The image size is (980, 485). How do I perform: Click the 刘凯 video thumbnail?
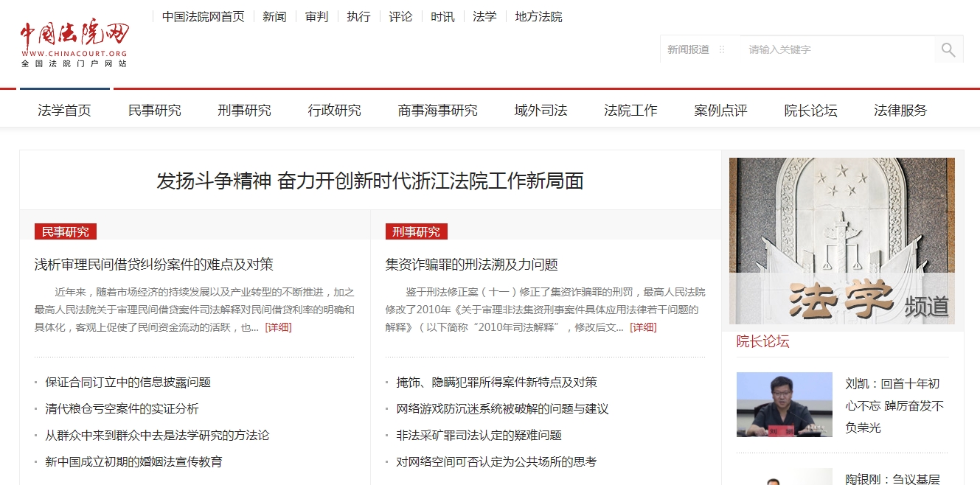coord(784,404)
